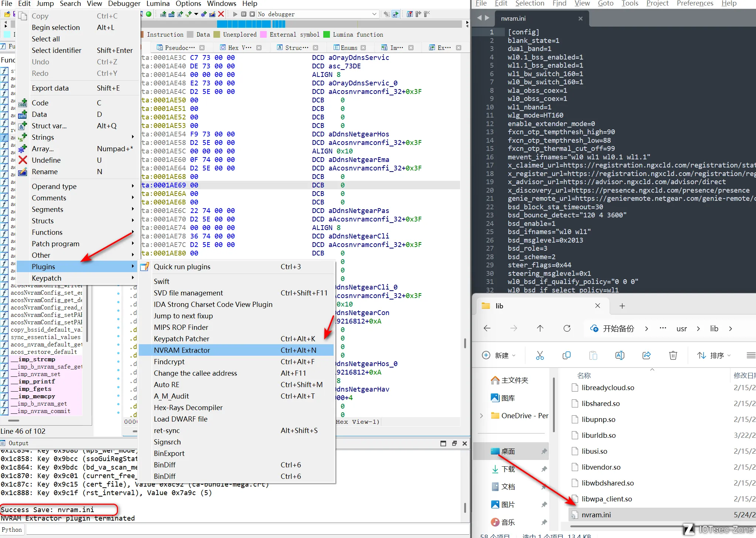Click the usr breadcrumb in the address bar
Image resolution: width=756 pixels, height=538 pixels.
tap(682, 329)
